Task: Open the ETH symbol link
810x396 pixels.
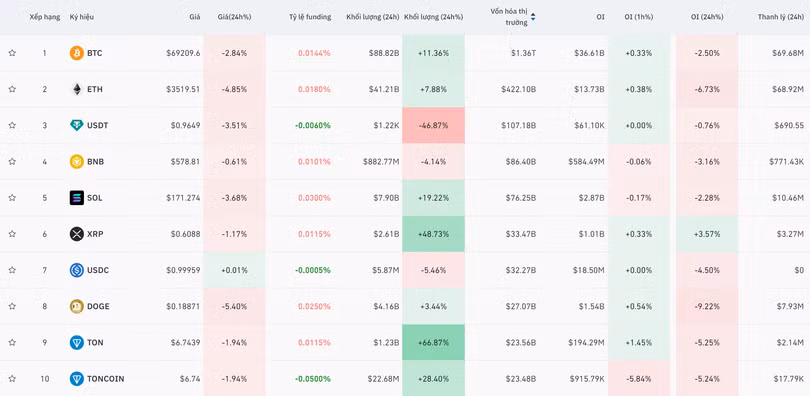Action: click(95, 89)
